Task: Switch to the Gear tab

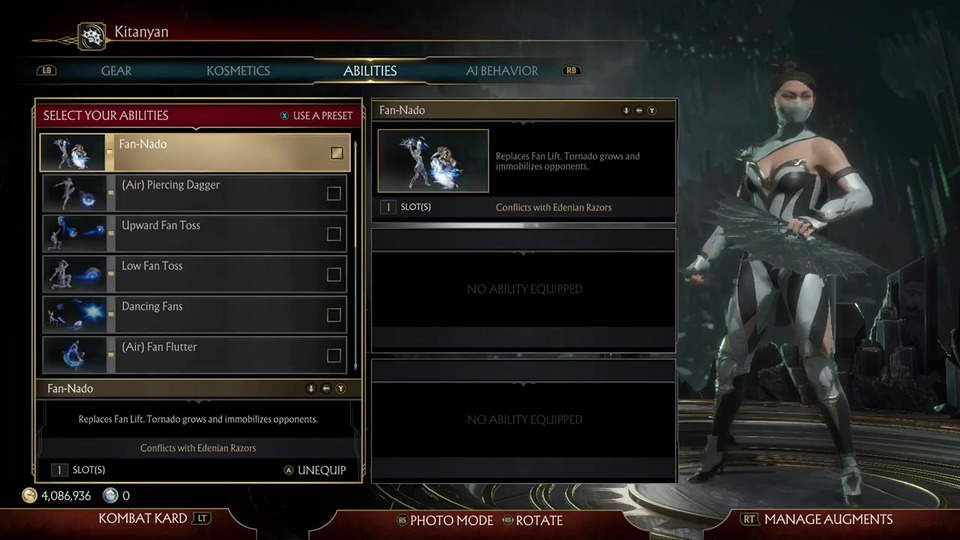Action: coord(116,71)
